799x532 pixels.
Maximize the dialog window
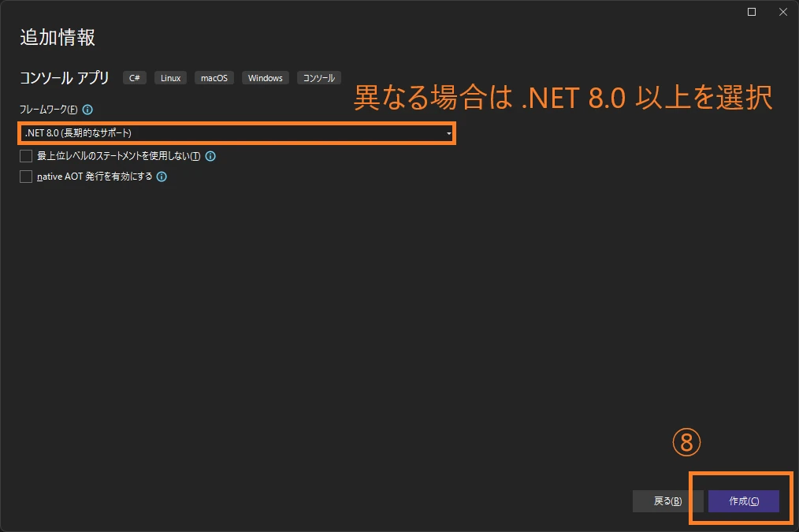[752, 12]
